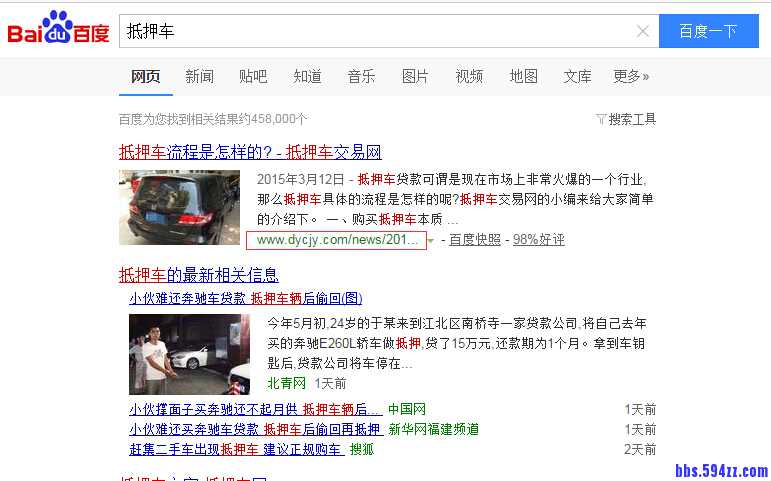The width and height of the screenshot is (771, 481).
Task: Click the 98%好评 rating link
Action: pos(538,240)
